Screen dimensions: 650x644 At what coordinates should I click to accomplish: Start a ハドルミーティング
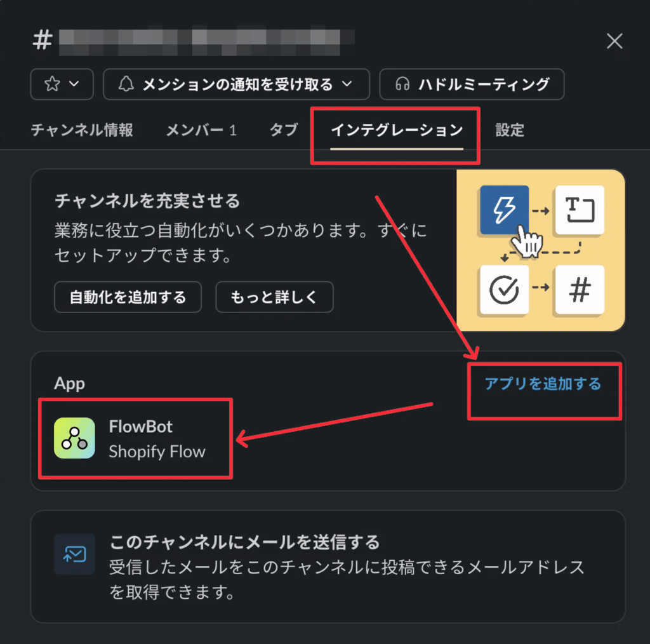coord(472,84)
